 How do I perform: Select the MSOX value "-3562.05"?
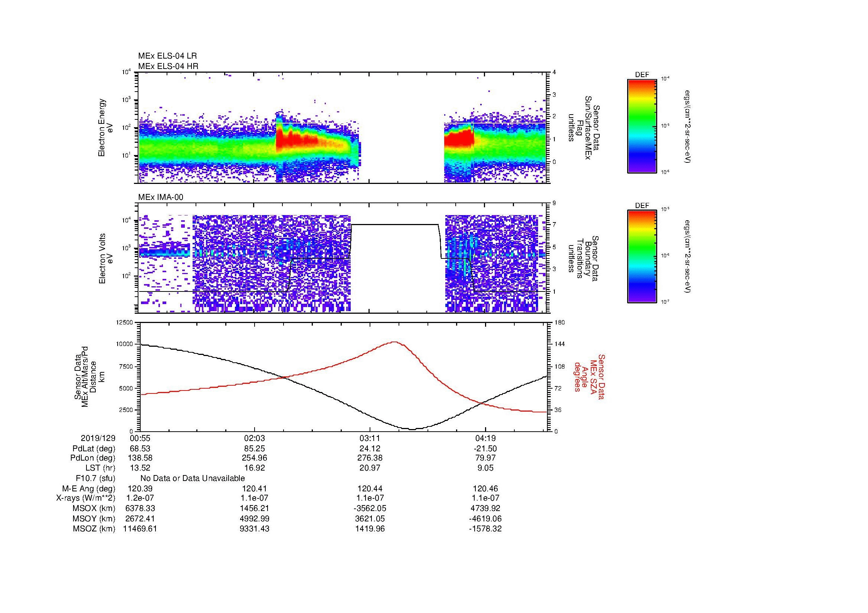370,509
